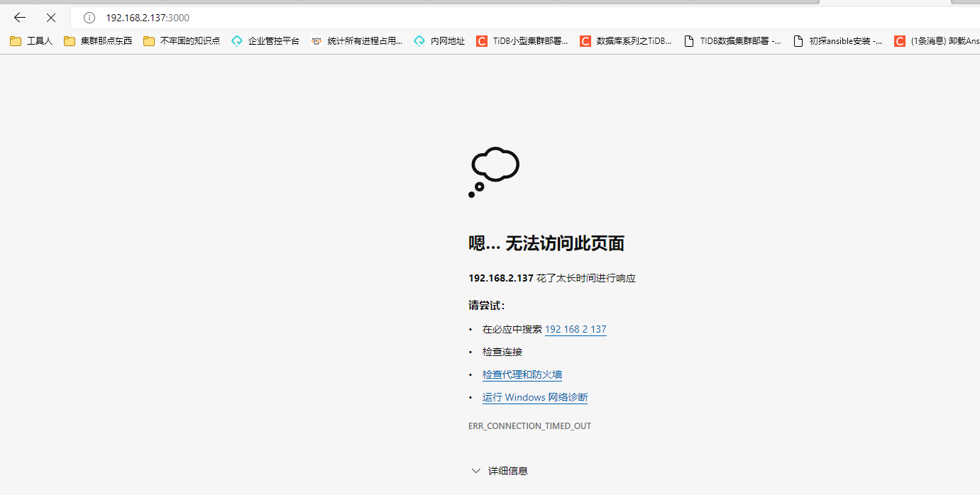Open the TIDB数据集群部署 bookmark
This screenshot has width=980, height=495.
732,41
